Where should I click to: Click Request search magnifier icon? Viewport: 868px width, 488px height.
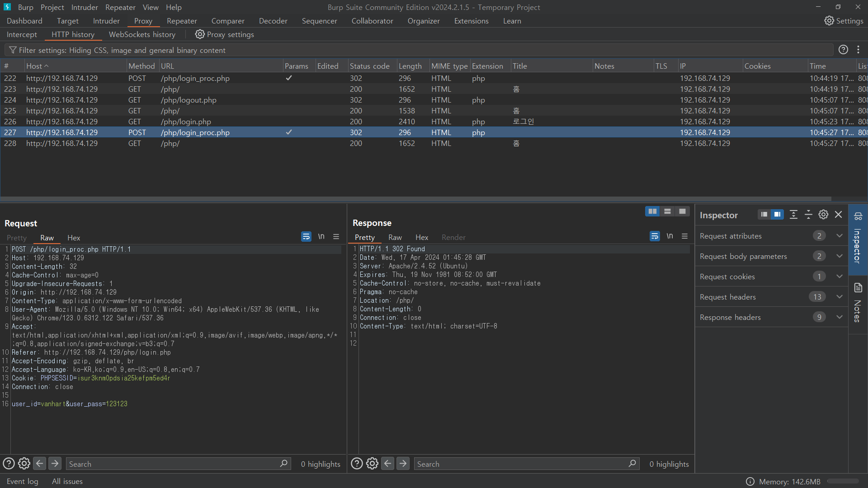pos(283,464)
